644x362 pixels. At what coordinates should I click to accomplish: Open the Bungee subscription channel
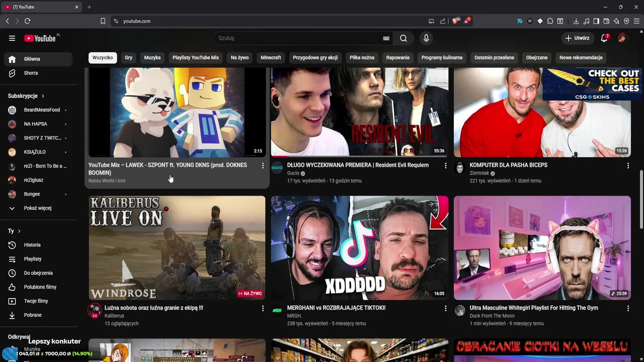[39, 194]
